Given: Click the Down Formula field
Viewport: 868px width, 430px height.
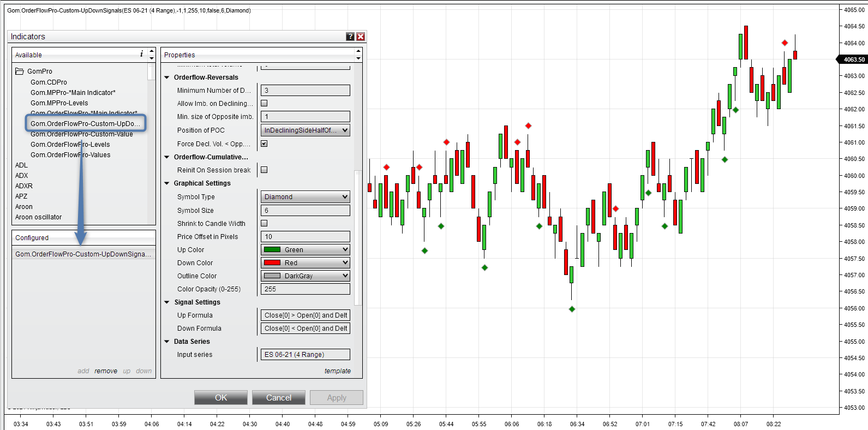Looking at the screenshot, I should [305, 329].
